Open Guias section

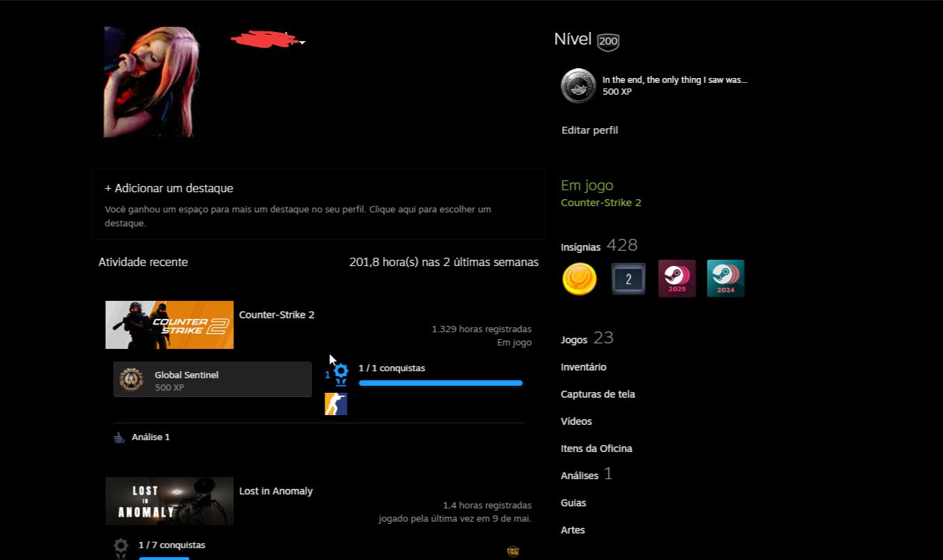573,503
